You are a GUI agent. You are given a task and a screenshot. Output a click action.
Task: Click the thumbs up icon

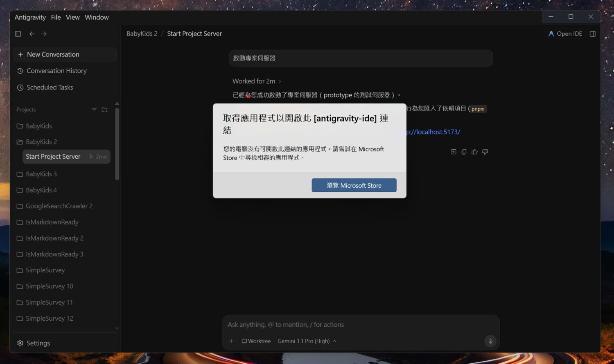pos(474,152)
